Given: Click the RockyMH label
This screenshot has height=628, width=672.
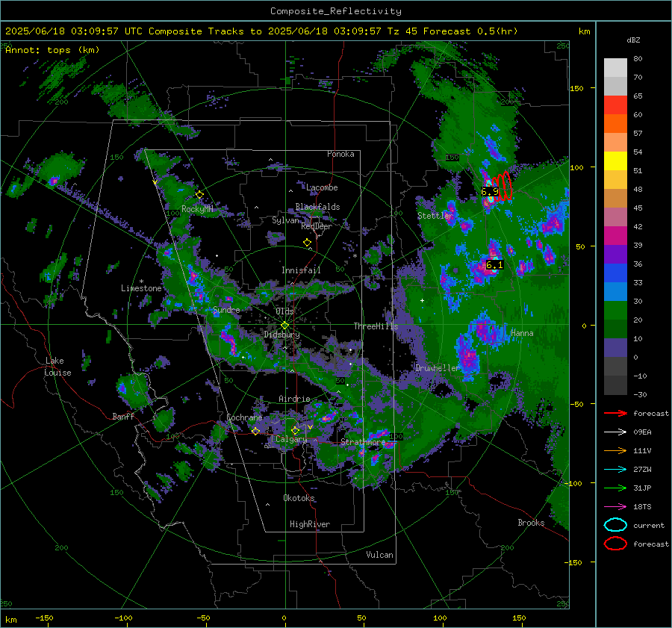Looking at the screenshot, I should click(x=197, y=209).
